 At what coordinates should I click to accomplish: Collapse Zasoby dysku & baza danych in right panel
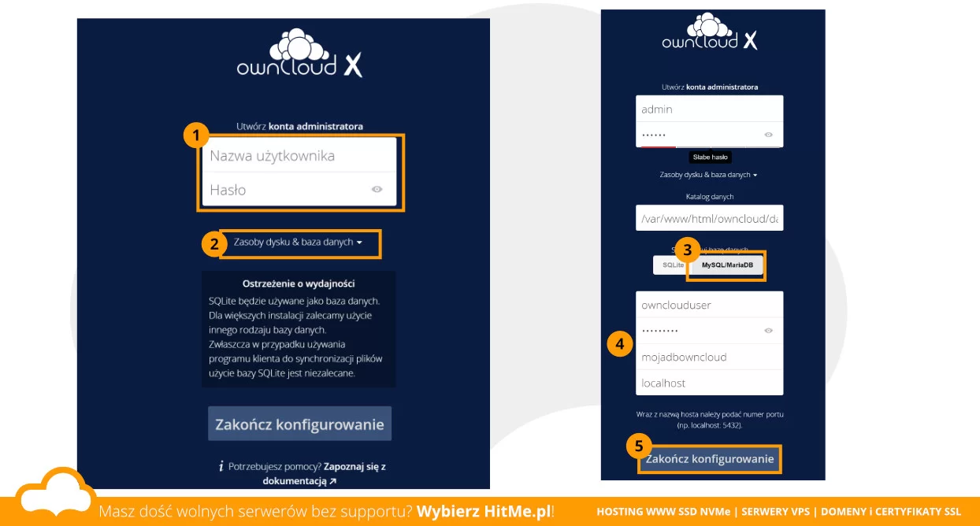tap(709, 175)
